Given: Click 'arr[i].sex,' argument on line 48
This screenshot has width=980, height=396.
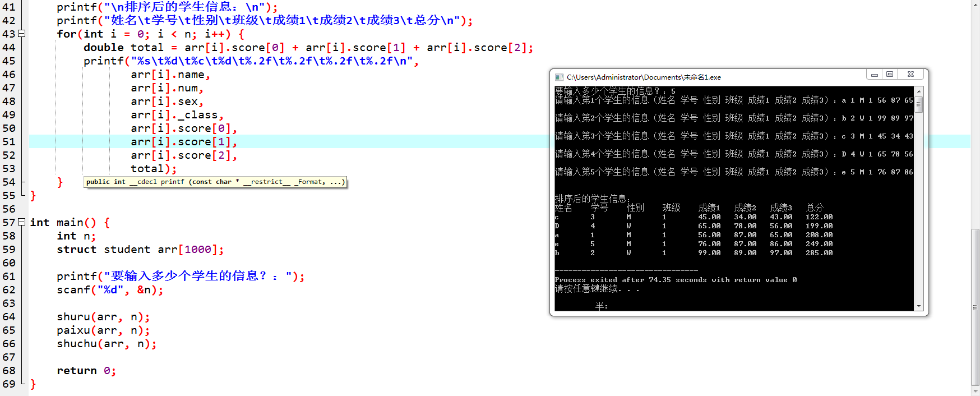Looking at the screenshot, I should tap(167, 102).
